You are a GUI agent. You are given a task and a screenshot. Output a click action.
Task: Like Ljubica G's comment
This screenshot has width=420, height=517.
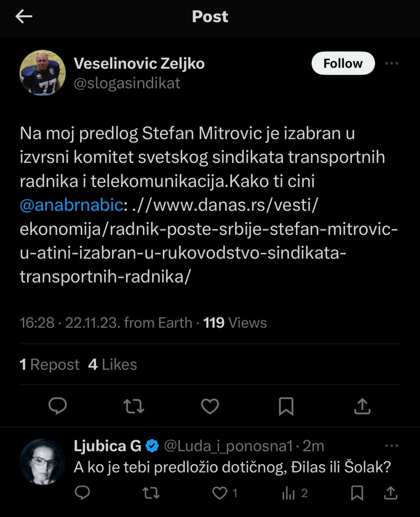point(220,493)
